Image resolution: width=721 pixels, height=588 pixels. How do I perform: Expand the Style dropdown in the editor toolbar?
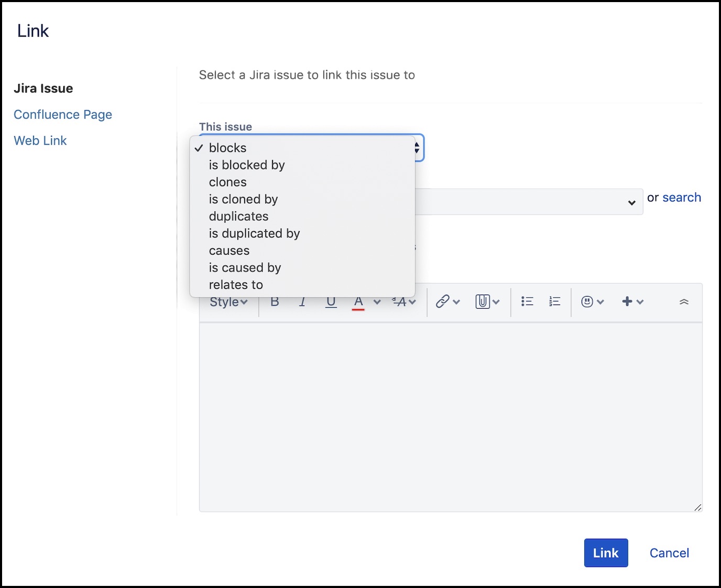[228, 301]
